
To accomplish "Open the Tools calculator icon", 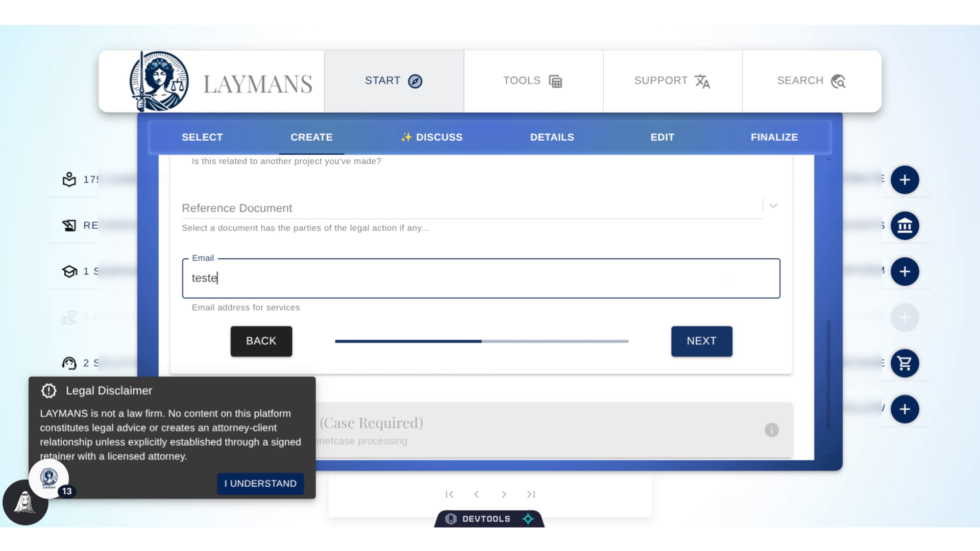I will (556, 81).
